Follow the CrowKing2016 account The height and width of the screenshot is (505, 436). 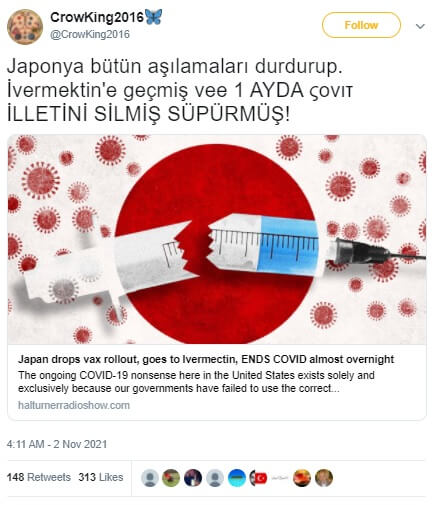point(361,25)
